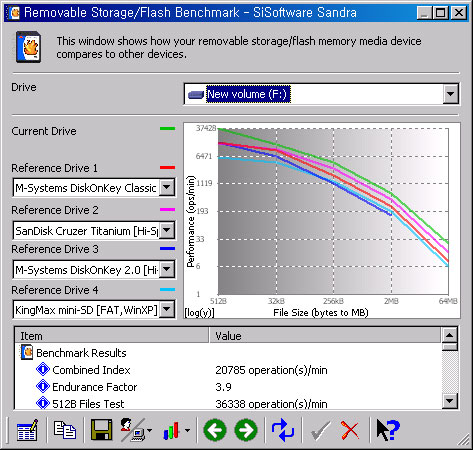Click the Endurance Factor info icon
The width and height of the screenshot is (473, 450).
43,386
